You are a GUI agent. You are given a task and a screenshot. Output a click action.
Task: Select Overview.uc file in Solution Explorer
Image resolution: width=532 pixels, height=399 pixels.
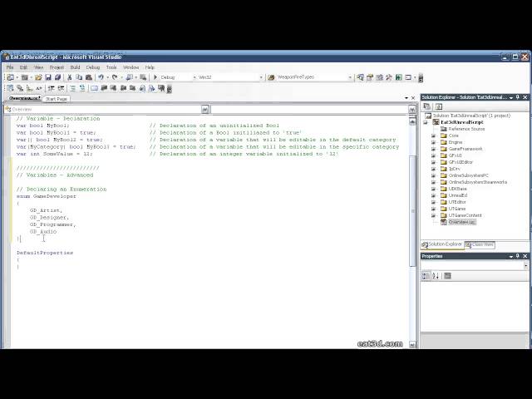462,222
